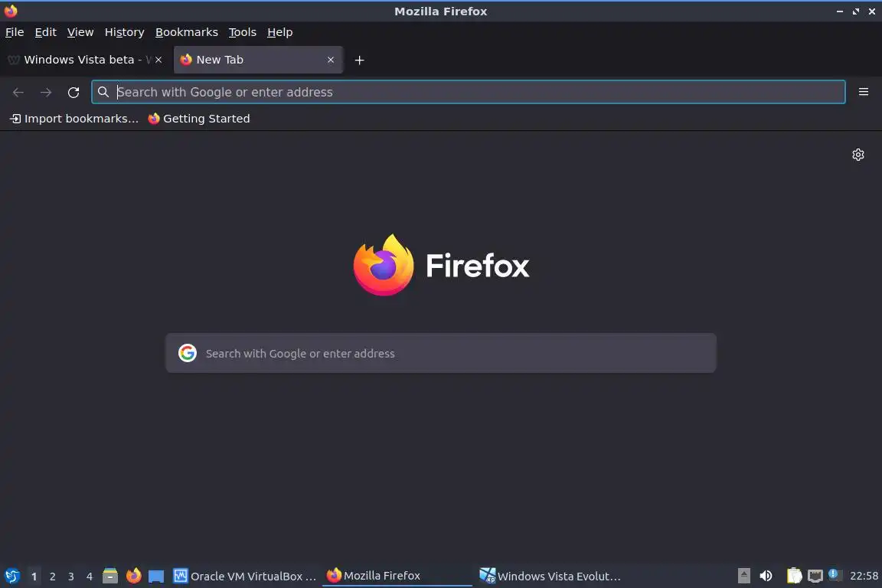Open the new tab personalize gear
882x588 pixels.
click(857, 155)
